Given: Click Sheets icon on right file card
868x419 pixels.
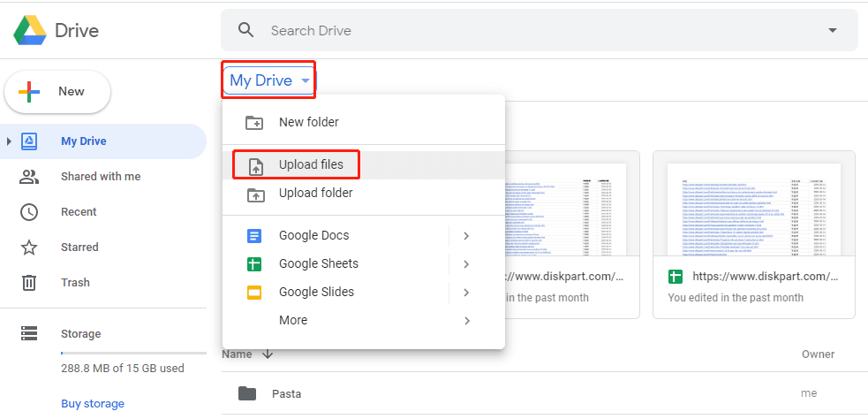Looking at the screenshot, I should 675,277.
